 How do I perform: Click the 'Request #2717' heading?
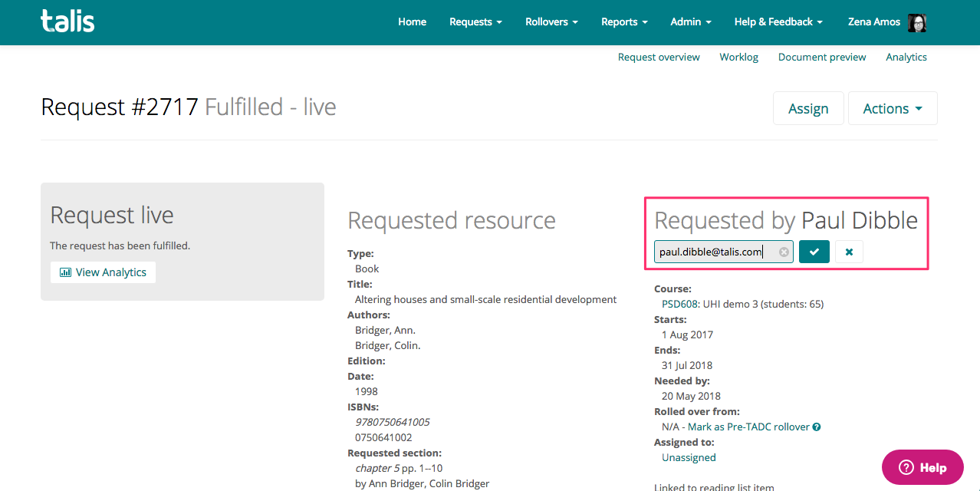tap(120, 107)
